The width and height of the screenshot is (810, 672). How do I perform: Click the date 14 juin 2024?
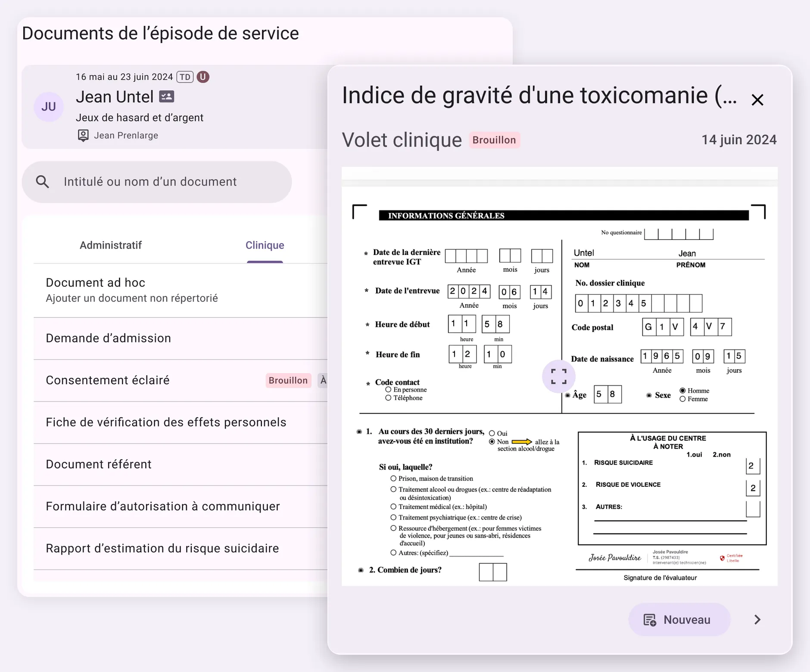pos(739,140)
